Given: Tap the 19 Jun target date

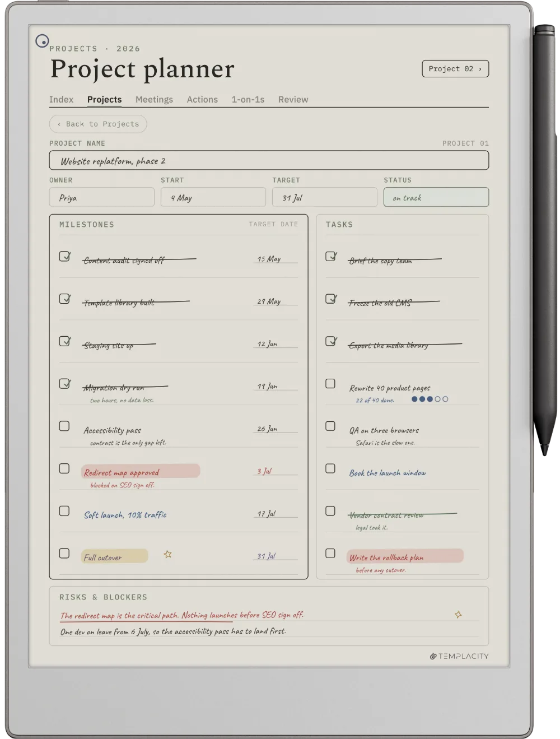Looking at the screenshot, I should [x=267, y=387].
